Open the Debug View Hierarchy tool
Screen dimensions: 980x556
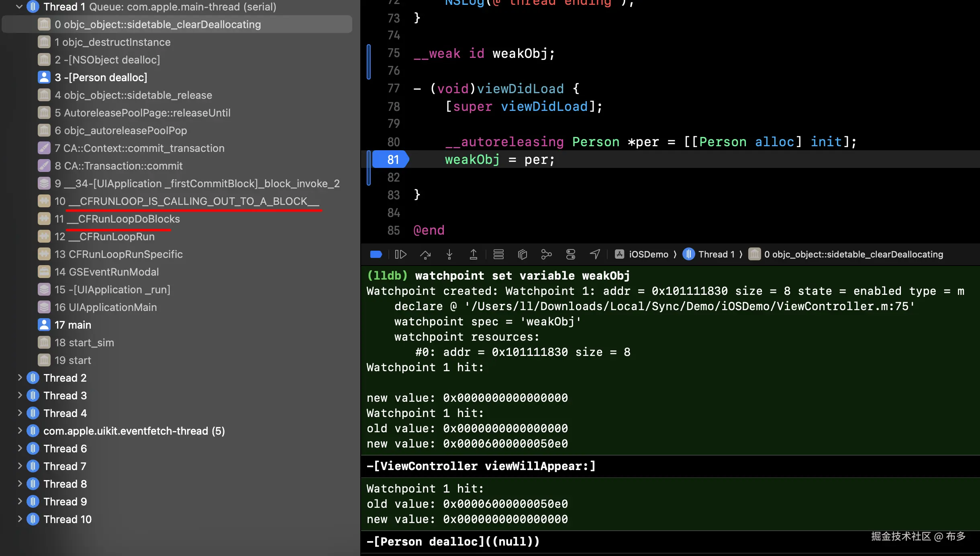(522, 254)
